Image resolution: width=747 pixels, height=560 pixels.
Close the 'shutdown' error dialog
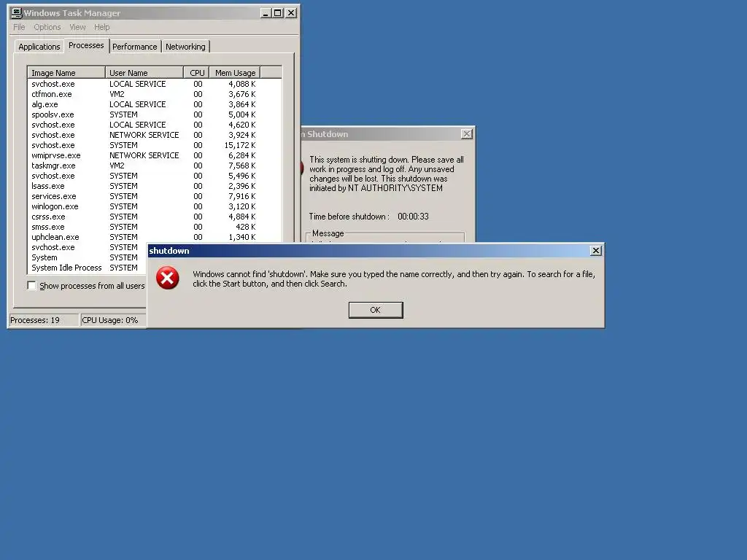pos(595,251)
